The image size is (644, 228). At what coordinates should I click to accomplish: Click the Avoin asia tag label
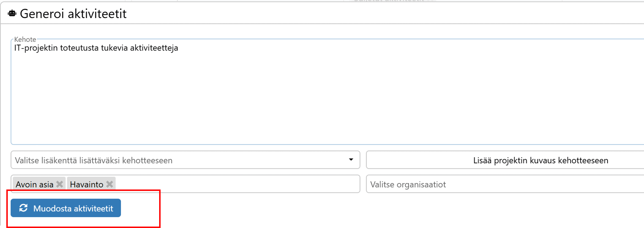(34, 185)
